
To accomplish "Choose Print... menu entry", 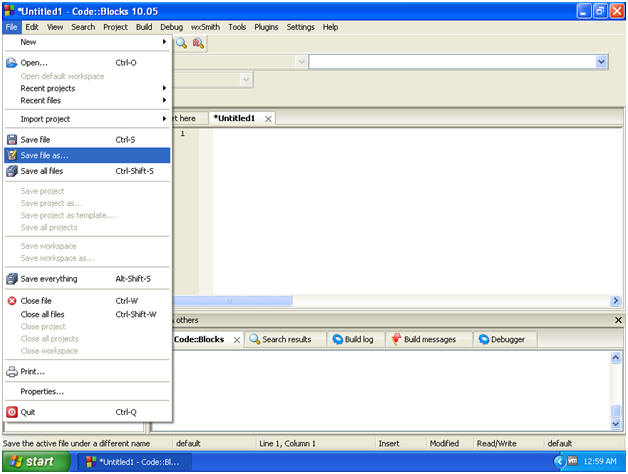I will (88, 371).
